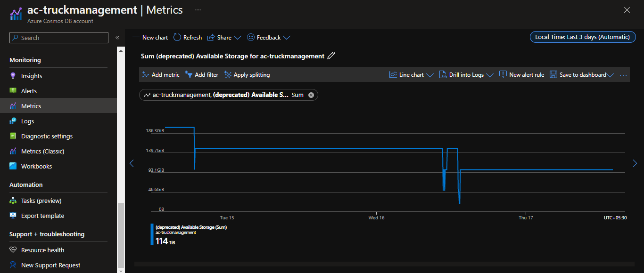Click the Search box in the sidebar
The width and height of the screenshot is (644, 273).
59,38
